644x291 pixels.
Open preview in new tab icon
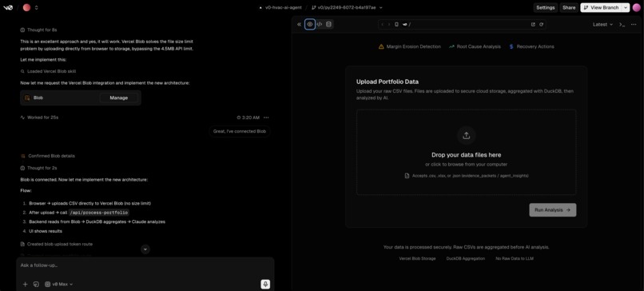click(533, 25)
